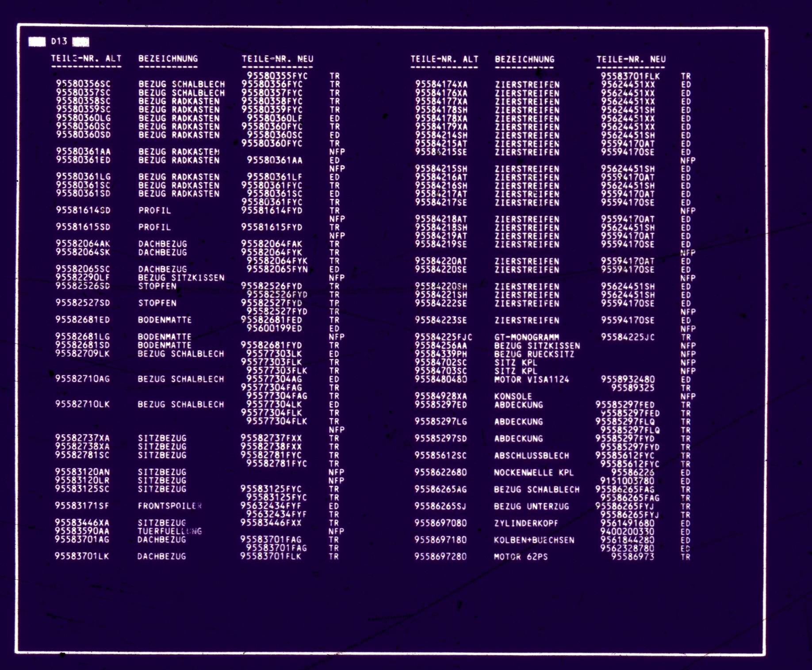The image size is (812, 670).
Task: Select new part number 95584225JC
Action: (x=628, y=337)
